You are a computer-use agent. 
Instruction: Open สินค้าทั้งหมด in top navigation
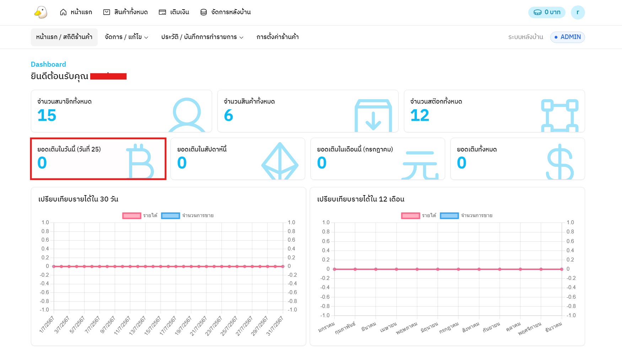tap(125, 12)
